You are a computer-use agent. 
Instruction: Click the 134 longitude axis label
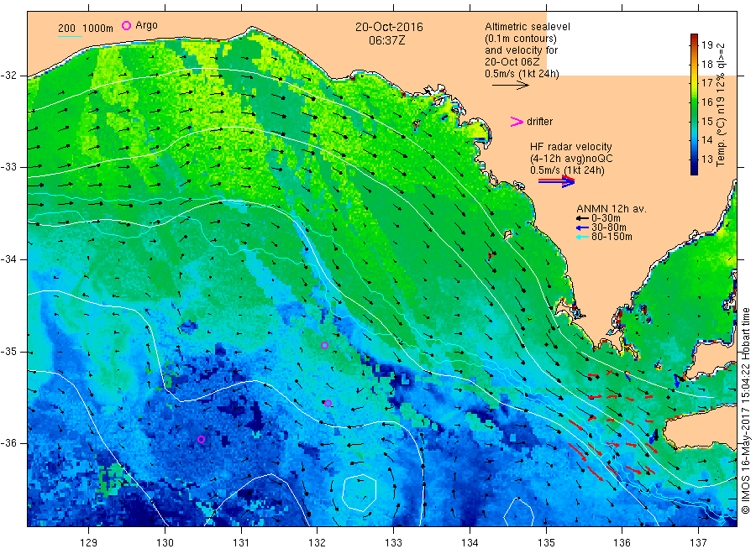pos(470,543)
